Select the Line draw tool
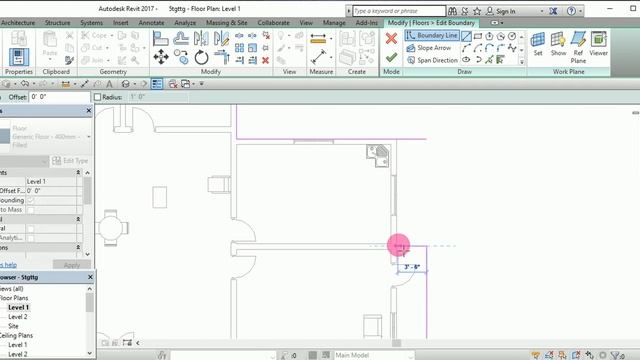 tap(466, 36)
